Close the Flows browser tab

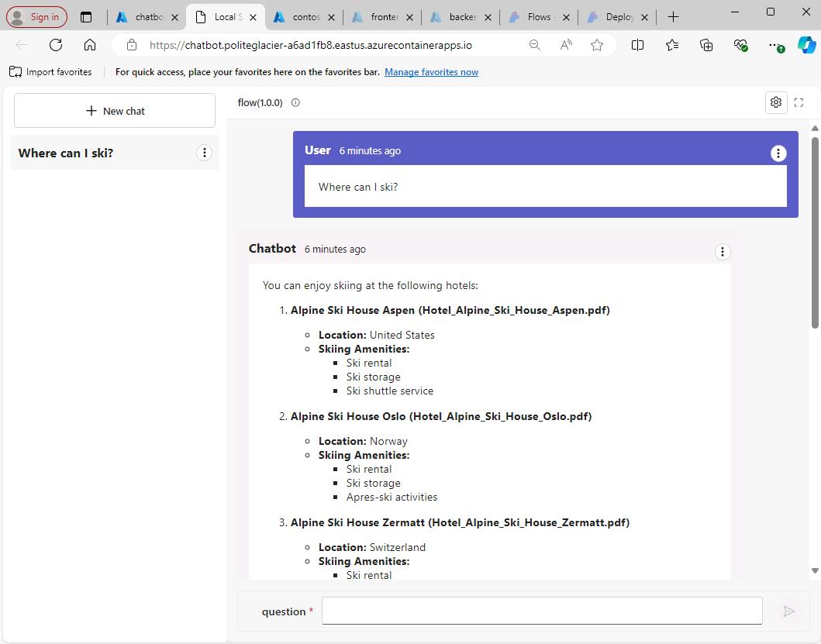(x=566, y=17)
